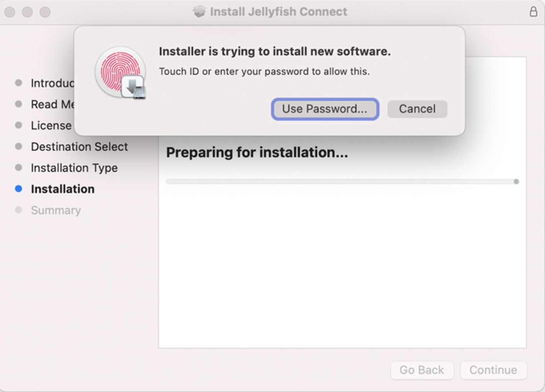Close the installer window
Image resolution: width=545 pixels, height=392 pixels.
(10, 12)
